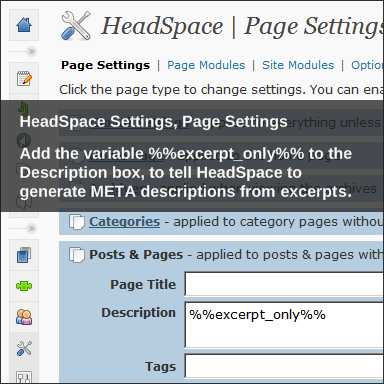The height and width of the screenshot is (384, 384).
Task: Click the Posts & Pages section heading
Action: [x=136, y=255]
